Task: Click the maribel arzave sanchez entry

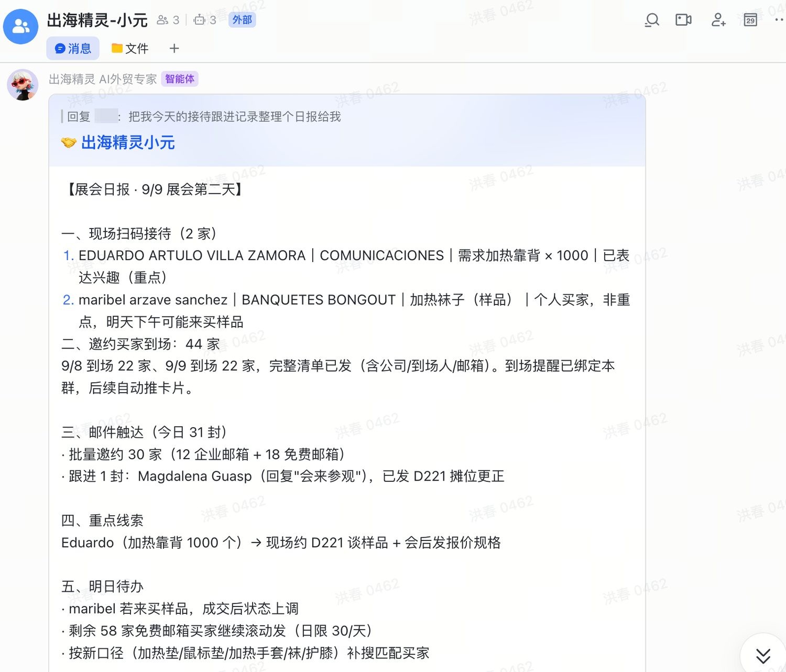Action: (346, 310)
